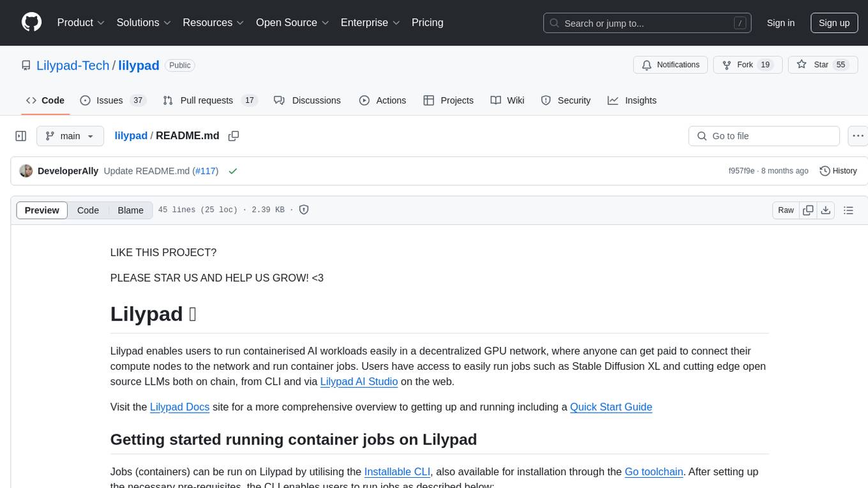Image resolution: width=868 pixels, height=488 pixels.
Task: Open the lilypad repository link
Action: tap(138, 65)
